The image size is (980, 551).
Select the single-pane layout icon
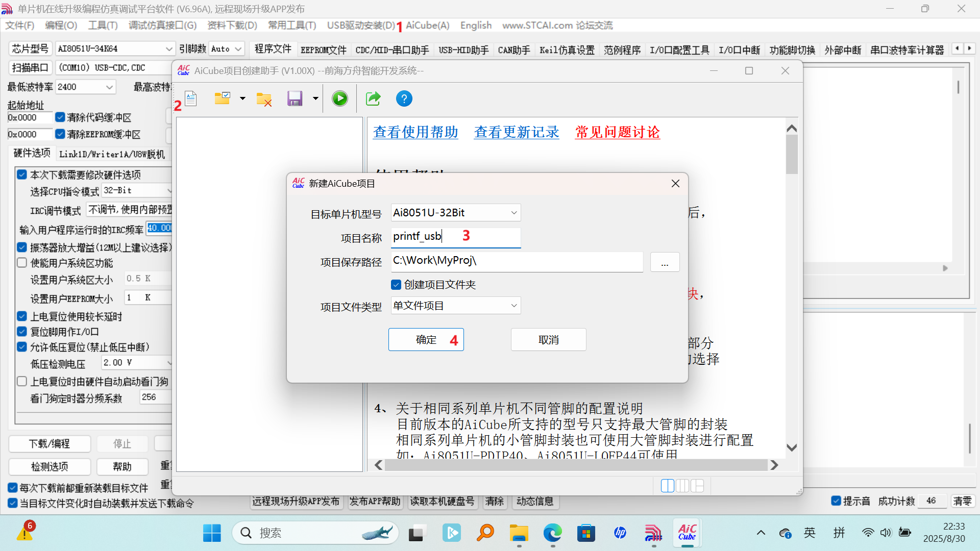tap(668, 486)
